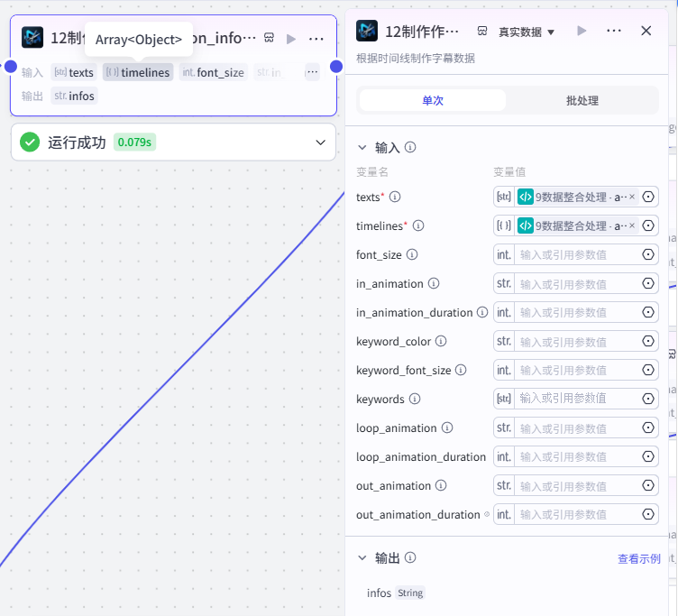Show hidden inputs via node's ellipsis tag
Viewport: 678px width, 616px height.
[x=312, y=72]
